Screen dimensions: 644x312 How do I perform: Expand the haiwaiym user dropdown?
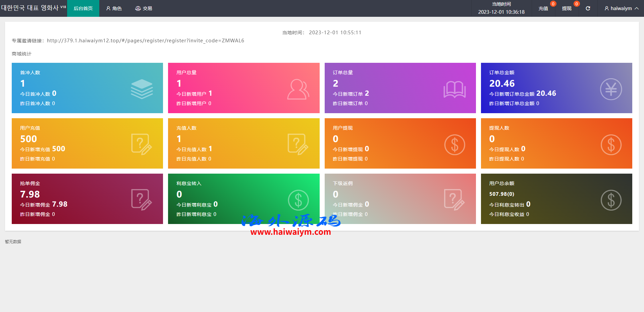tap(621, 8)
